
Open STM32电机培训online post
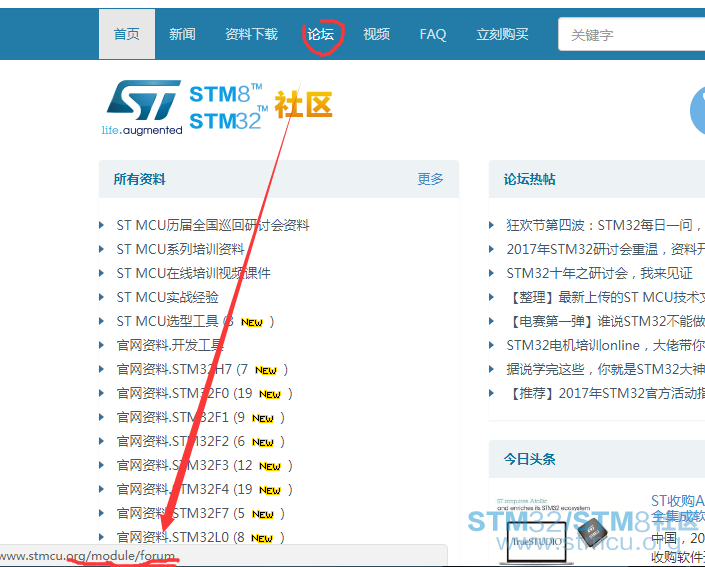coord(605,345)
